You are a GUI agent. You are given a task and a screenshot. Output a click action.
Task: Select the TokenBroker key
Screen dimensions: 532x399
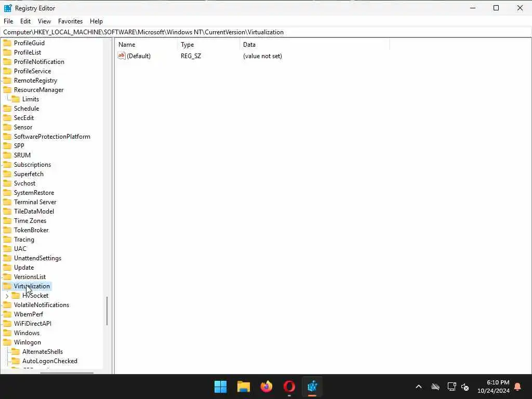pos(31,230)
